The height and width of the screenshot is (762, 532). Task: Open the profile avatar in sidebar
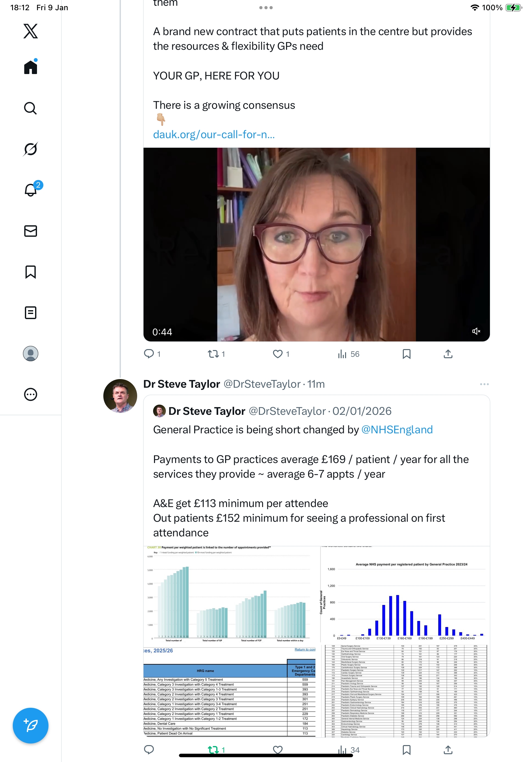click(31, 354)
